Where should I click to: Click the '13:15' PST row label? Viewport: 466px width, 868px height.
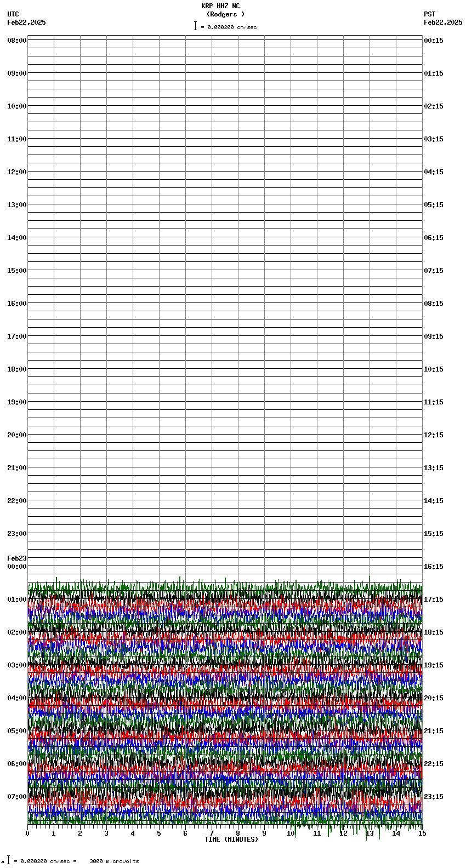pyautogui.click(x=434, y=468)
